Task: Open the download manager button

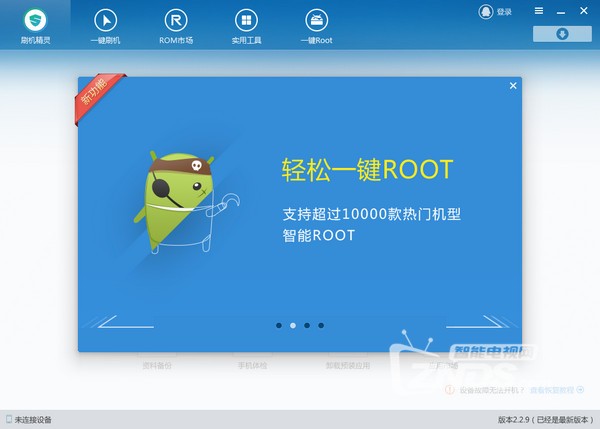Action: pos(562,34)
